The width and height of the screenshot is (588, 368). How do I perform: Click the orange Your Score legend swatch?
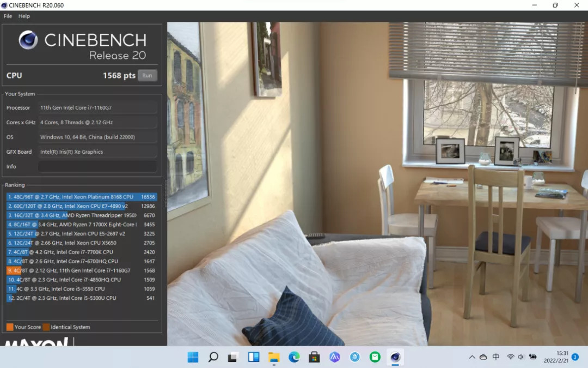pyautogui.click(x=10, y=327)
